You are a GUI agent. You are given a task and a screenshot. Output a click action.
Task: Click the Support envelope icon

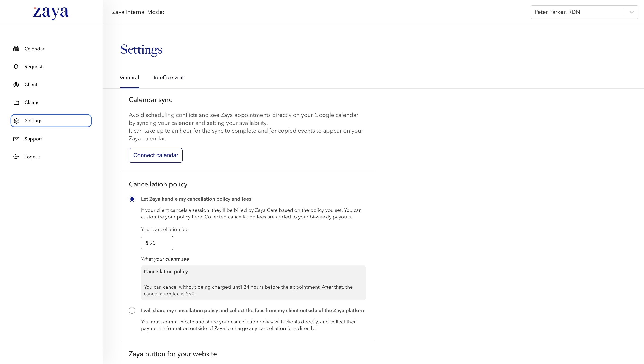click(x=16, y=139)
